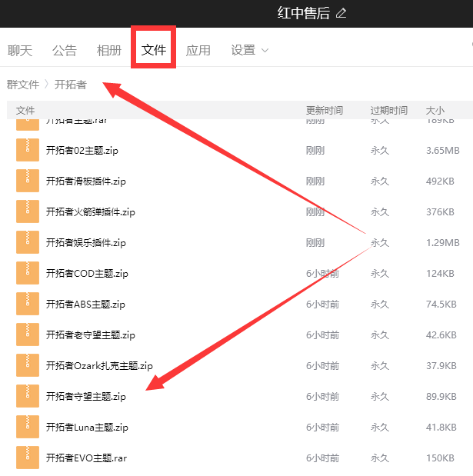Open the 聊天 tab
Viewport: 473px width, 476px height.
click(x=20, y=50)
